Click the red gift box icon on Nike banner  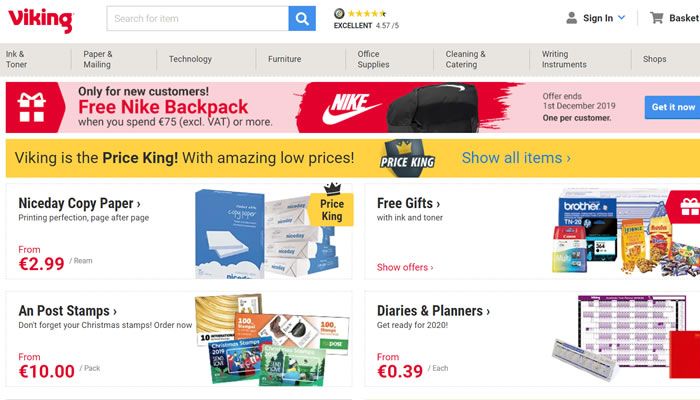[32, 107]
